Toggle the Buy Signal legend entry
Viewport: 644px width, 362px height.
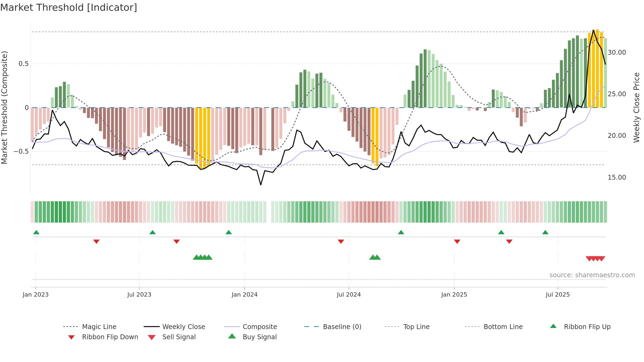pyautogui.click(x=252, y=337)
